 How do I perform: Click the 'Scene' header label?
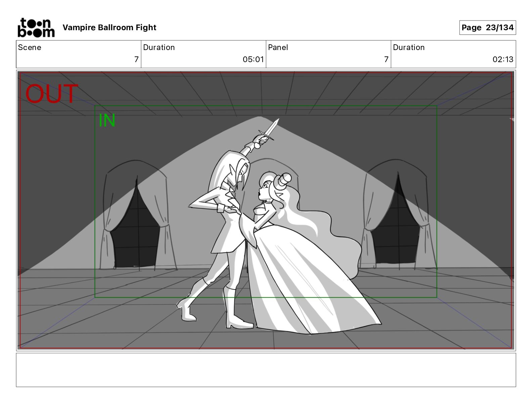[x=30, y=47]
